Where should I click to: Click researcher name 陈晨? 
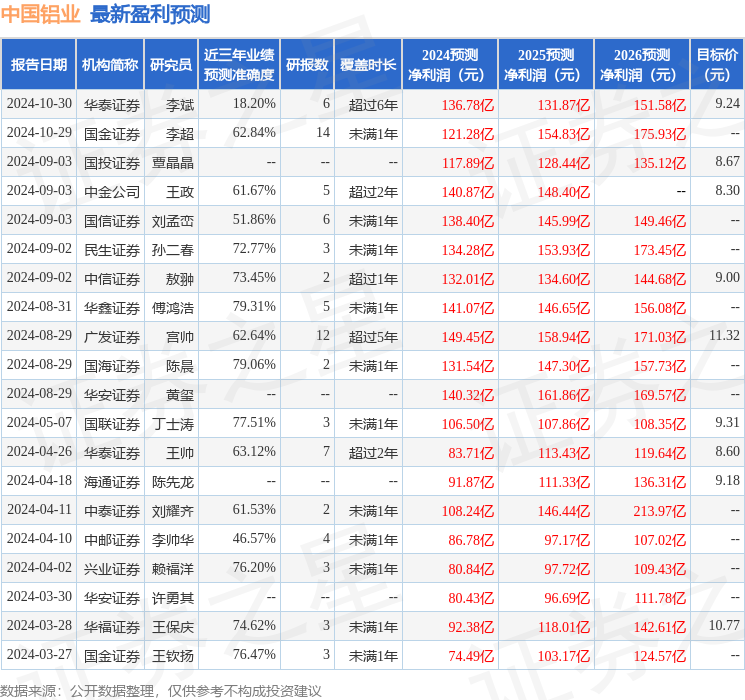point(180,366)
